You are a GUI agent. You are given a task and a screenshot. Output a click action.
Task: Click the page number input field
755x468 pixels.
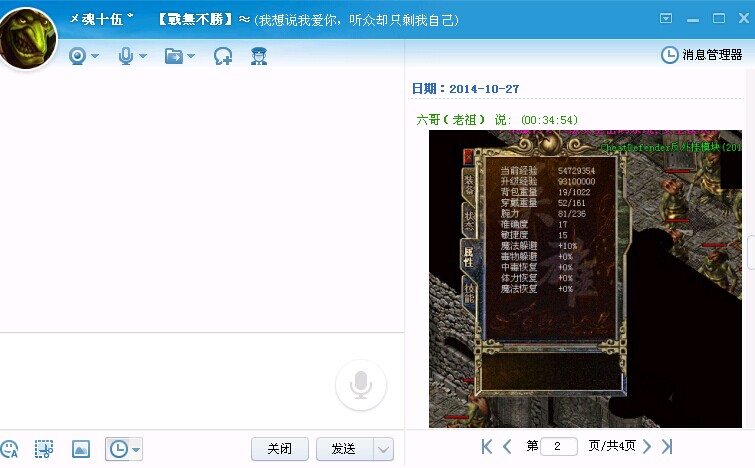tap(559, 446)
